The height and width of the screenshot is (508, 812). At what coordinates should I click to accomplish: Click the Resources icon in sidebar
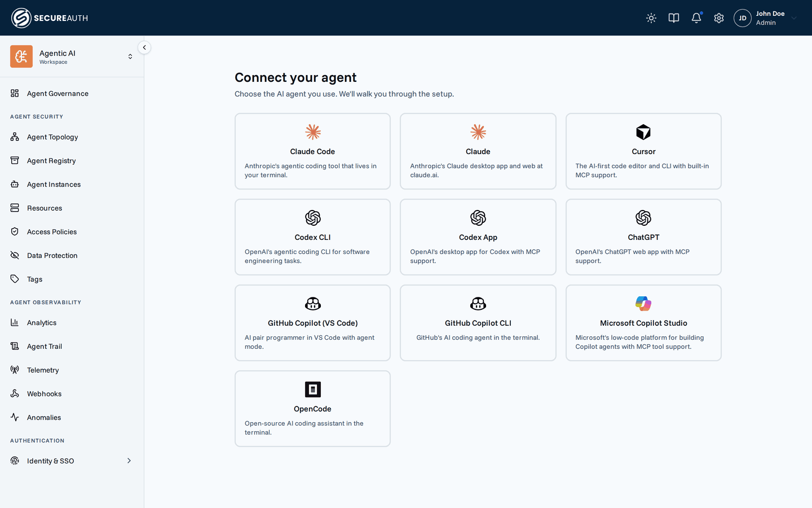(15, 208)
